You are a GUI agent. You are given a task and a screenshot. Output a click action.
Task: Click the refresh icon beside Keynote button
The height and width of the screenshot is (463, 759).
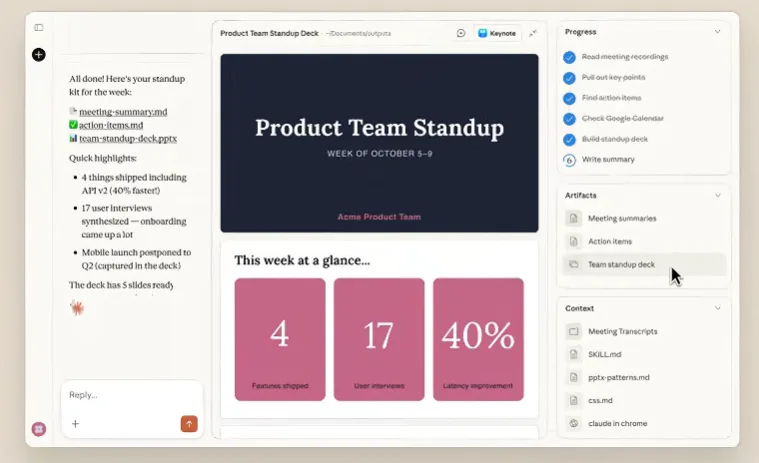(461, 33)
